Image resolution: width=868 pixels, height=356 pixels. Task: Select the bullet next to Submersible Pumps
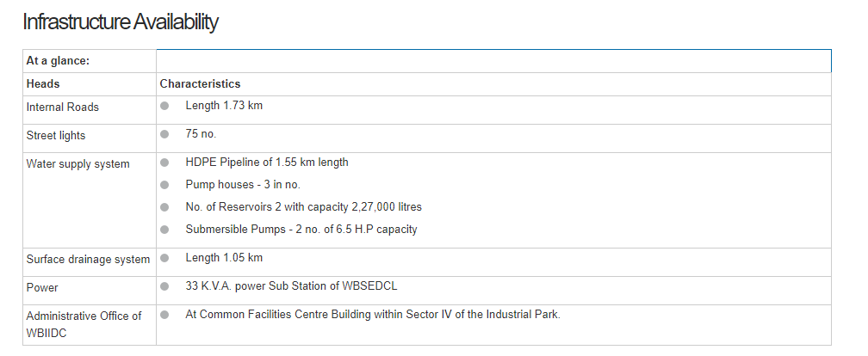tap(164, 230)
